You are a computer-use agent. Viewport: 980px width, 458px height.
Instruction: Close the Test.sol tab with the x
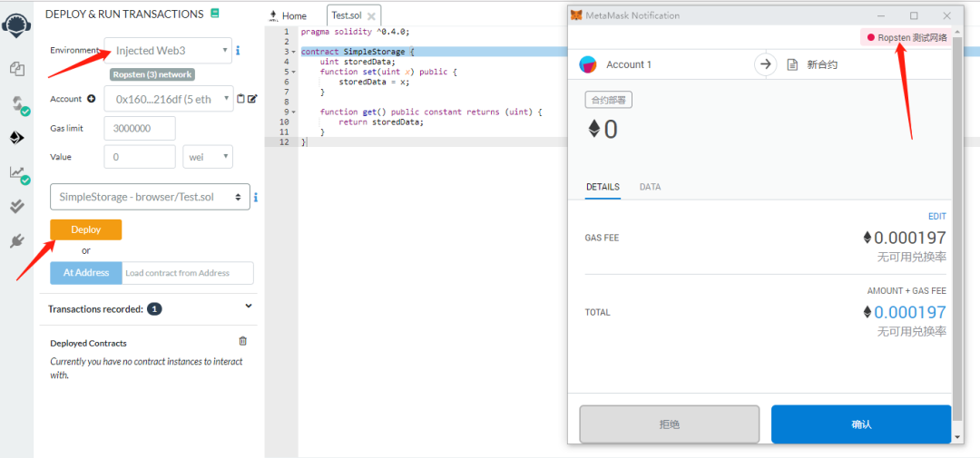[371, 16]
